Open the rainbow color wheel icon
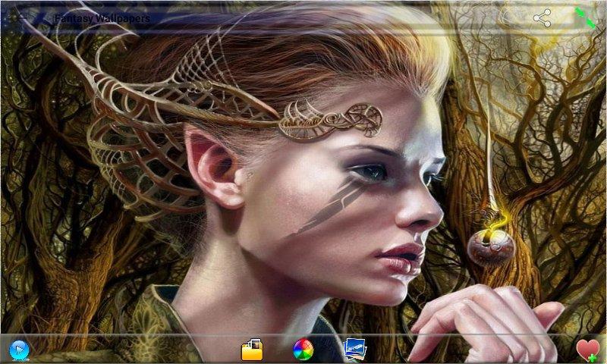The height and width of the screenshot is (364, 607). pos(303,350)
